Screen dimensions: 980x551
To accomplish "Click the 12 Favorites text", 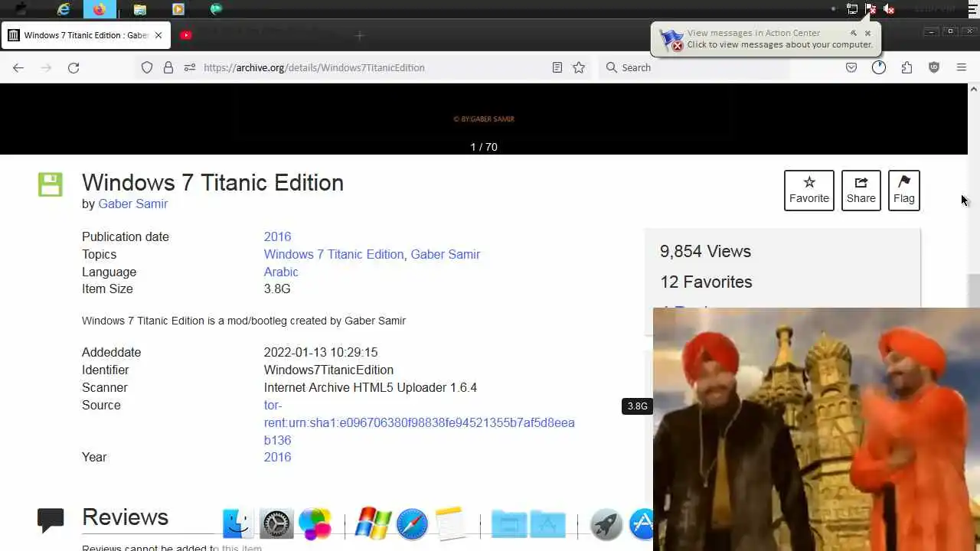I will tap(706, 282).
